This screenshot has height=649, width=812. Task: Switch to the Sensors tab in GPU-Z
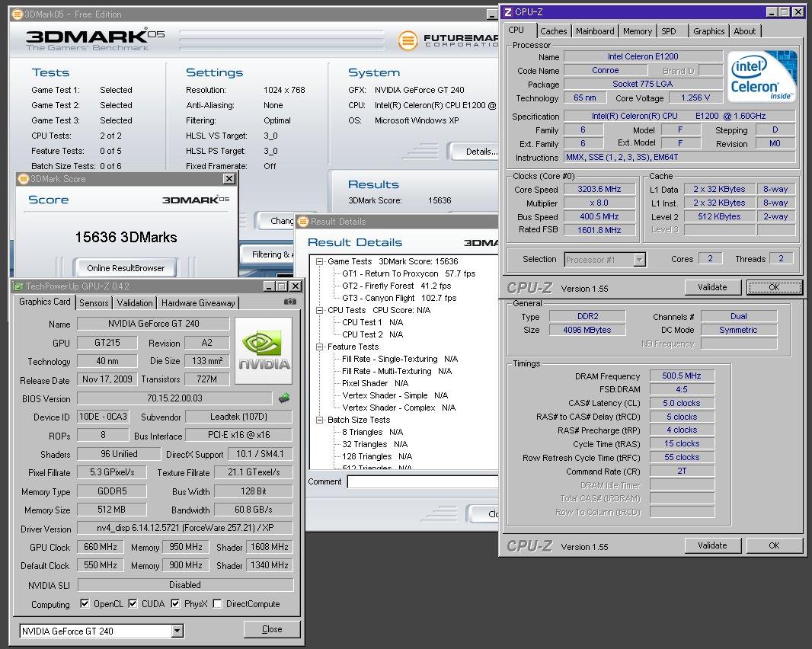[94, 303]
